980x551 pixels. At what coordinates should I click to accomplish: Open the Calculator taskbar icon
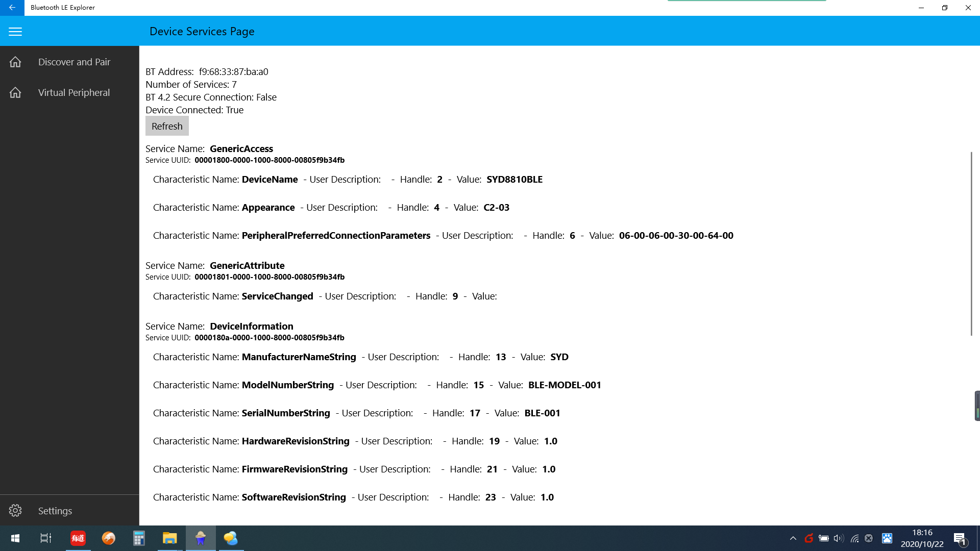139,538
